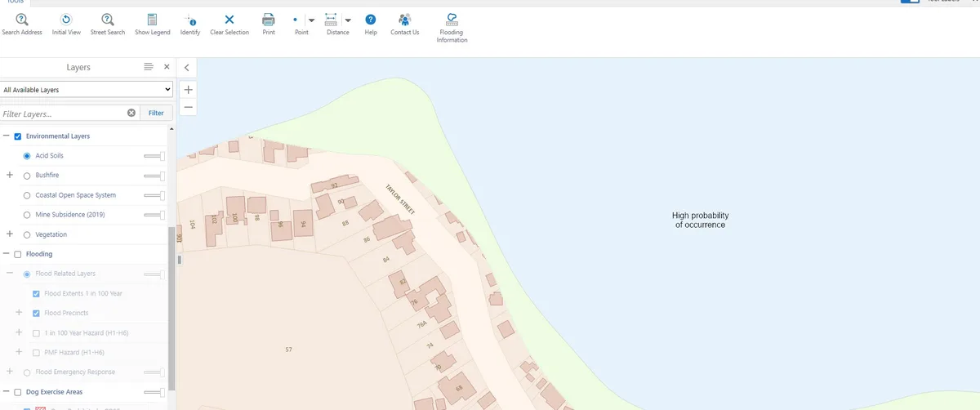Click the Taylor Street label on the map
This screenshot has width=980, height=410.
(x=400, y=200)
